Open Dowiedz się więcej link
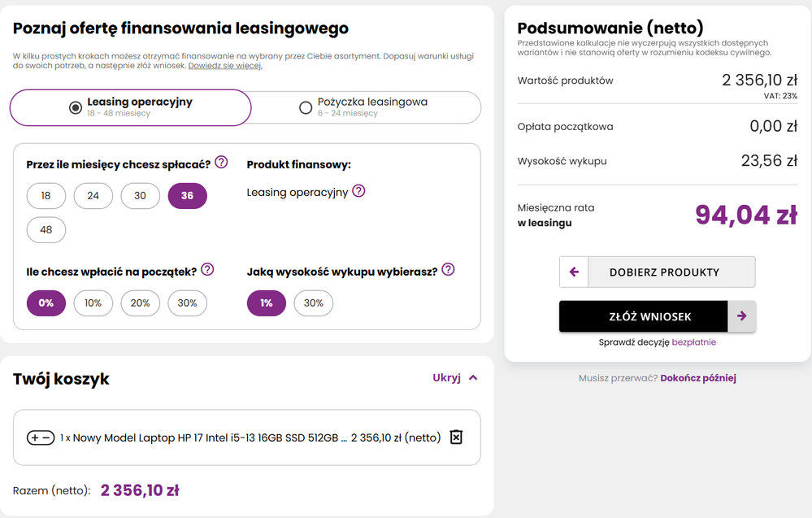 click(x=225, y=66)
